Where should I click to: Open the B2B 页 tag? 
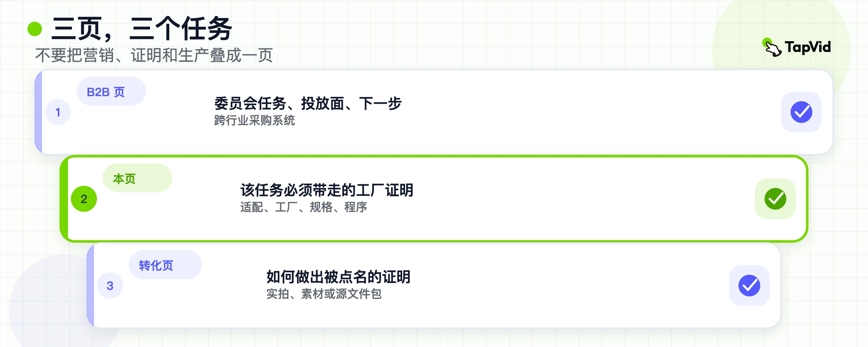pos(111,91)
